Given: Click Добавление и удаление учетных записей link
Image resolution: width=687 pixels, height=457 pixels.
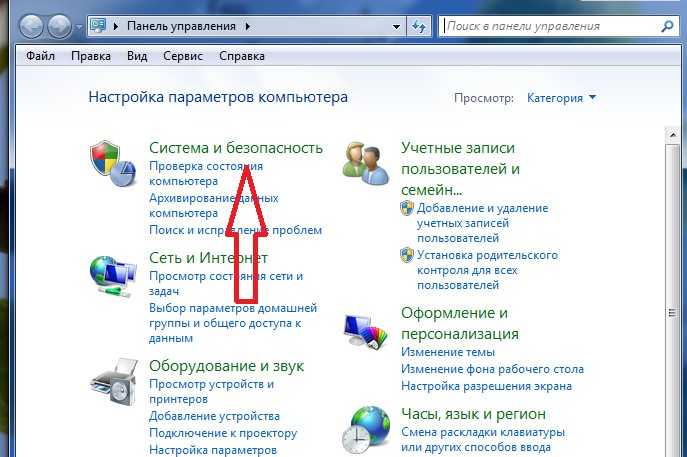Looking at the screenshot, I should pos(482,223).
